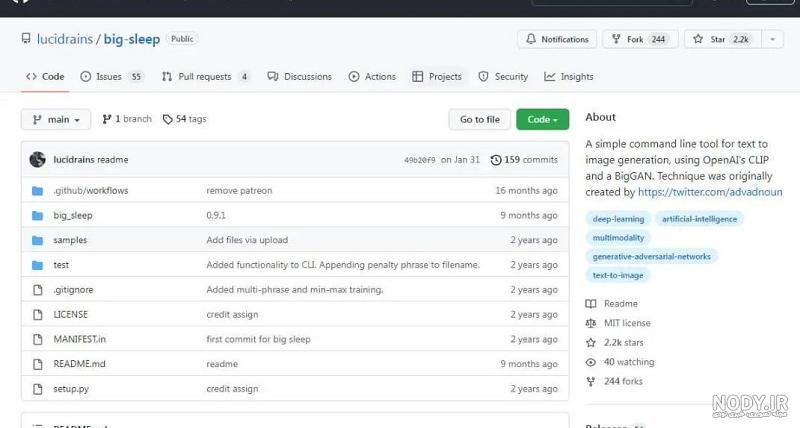800x428 pixels.
Task: Open the 'Add files via upload' commit
Action: (x=247, y=240)
